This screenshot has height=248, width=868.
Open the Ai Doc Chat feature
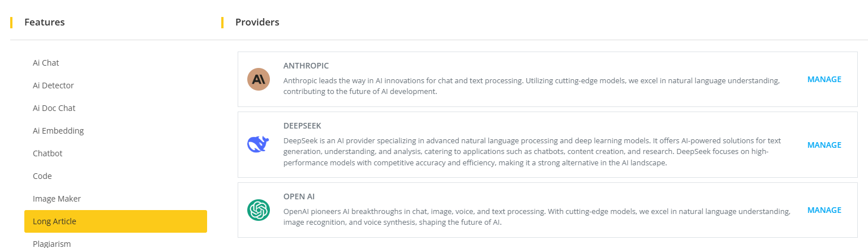coord(54,108)
